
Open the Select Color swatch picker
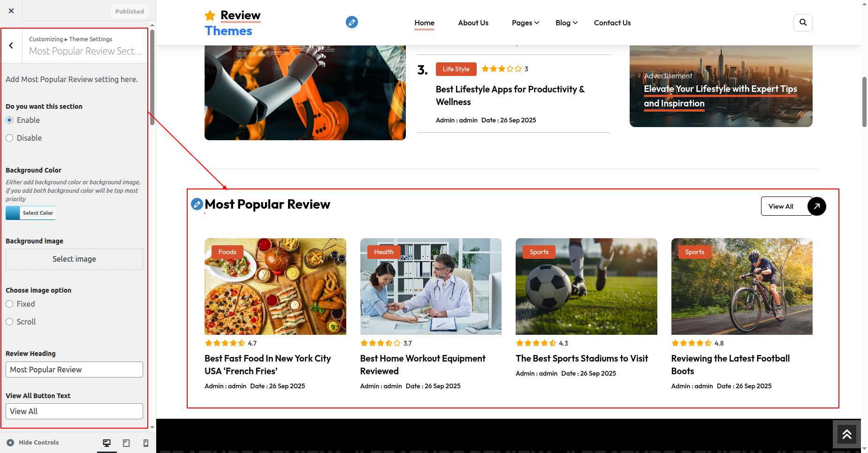[30, 213]
